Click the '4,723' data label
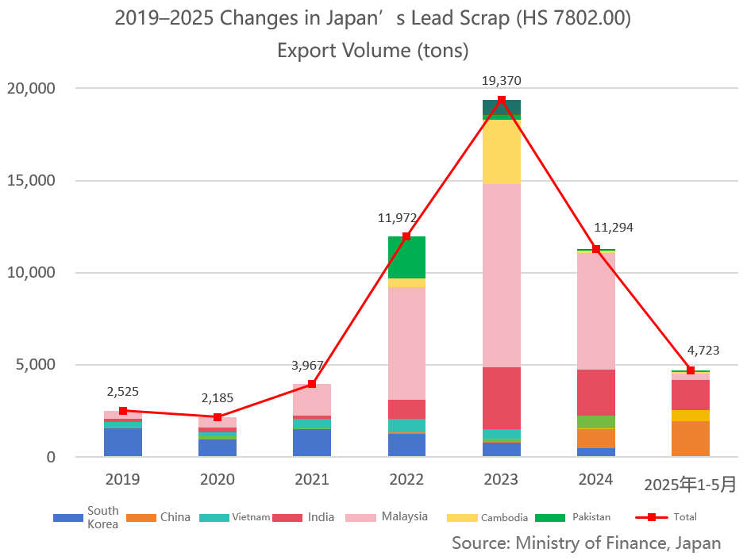The width and height of the screenshot is (747, 560). [x=703, y=350]
